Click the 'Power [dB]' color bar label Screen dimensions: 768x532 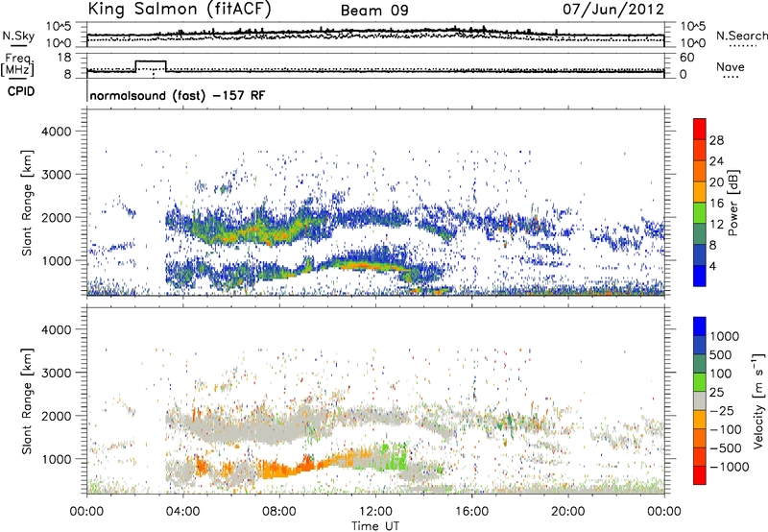(x=733, y=203)
